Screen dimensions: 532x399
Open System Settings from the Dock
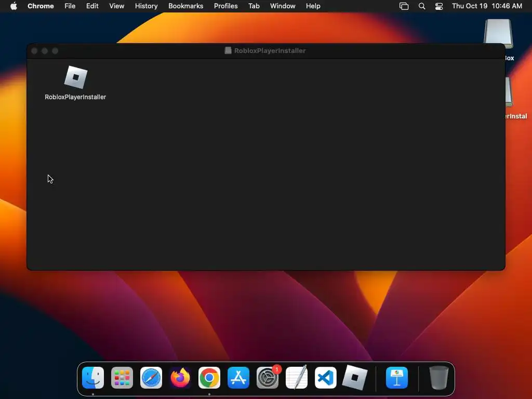[268, 378]
